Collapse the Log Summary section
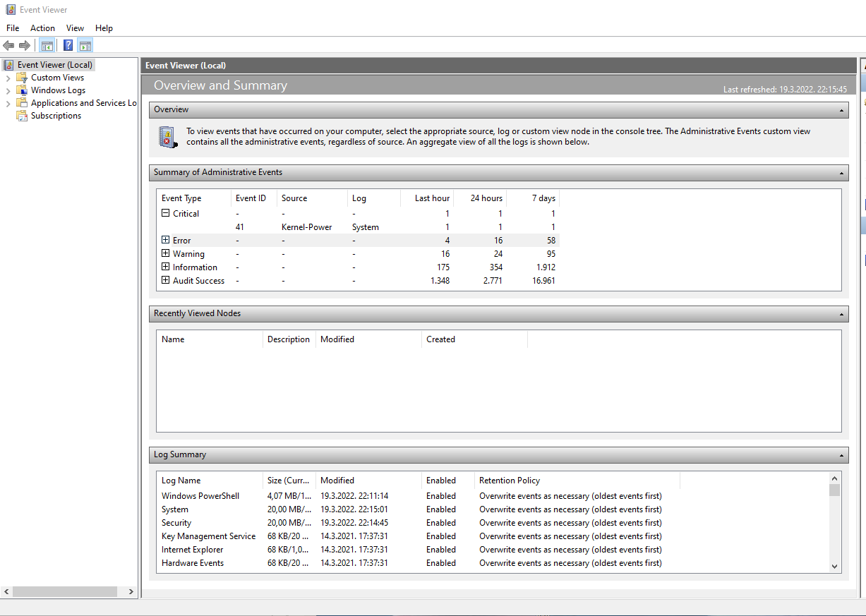This screenshot has height=616, width=866. 841,455
